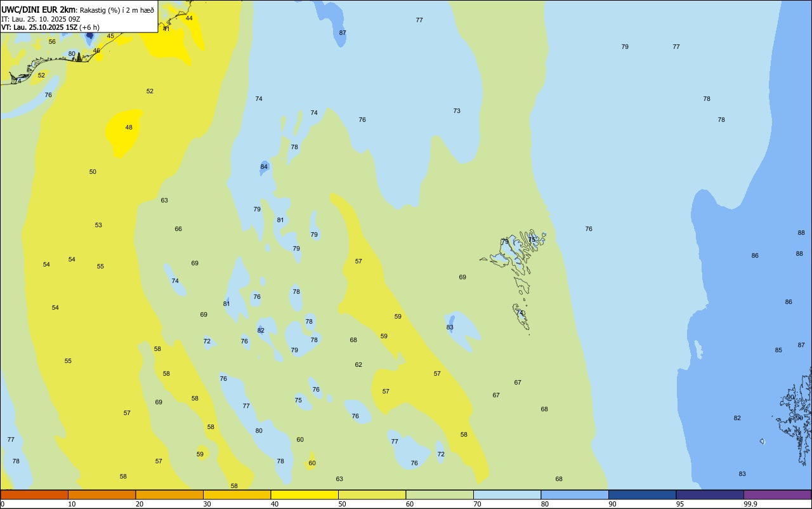Click the 70–80 light blue legend swatch

click(507, 494)
